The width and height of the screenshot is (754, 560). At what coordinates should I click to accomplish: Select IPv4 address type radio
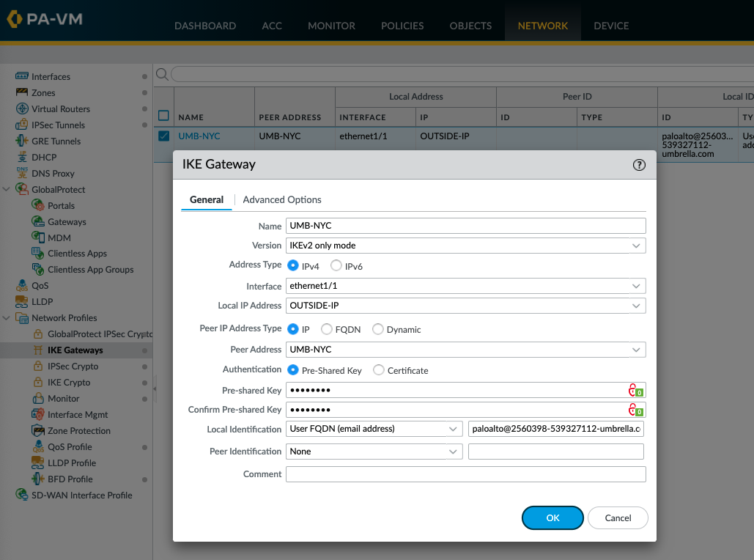[x=293, y=265]
